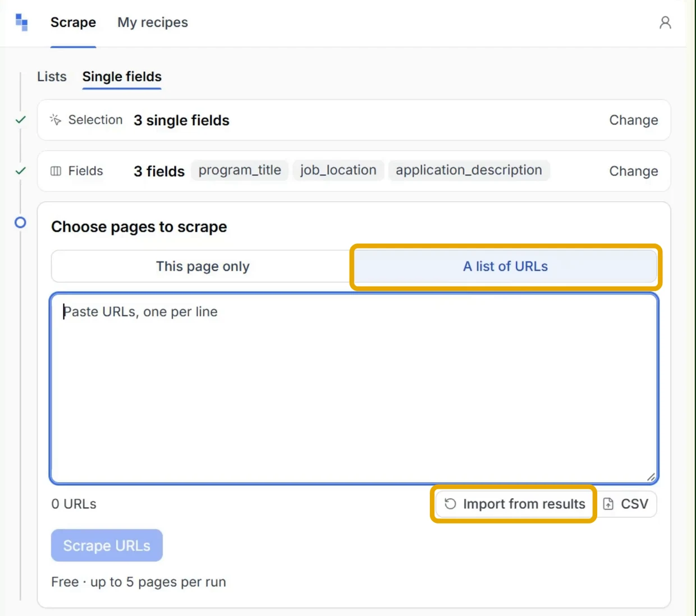This screenshot has height=616, width=696.
Task: Switch to the Lists tab
Action: (x=52, y=76)
